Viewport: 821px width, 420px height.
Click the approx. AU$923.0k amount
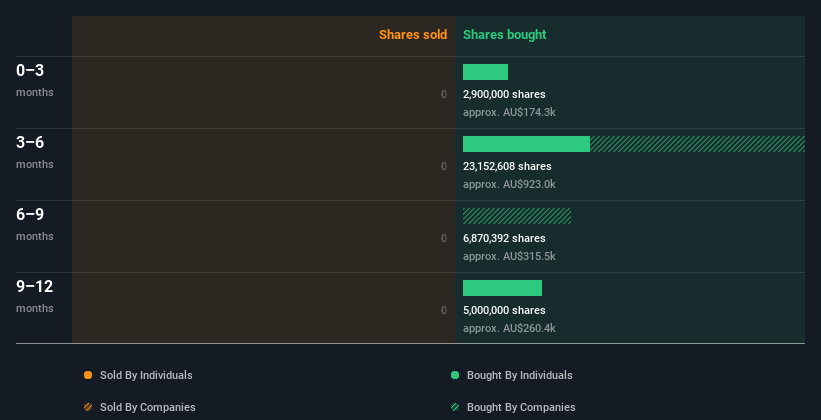pyautogui.click(x=509, y=184)
